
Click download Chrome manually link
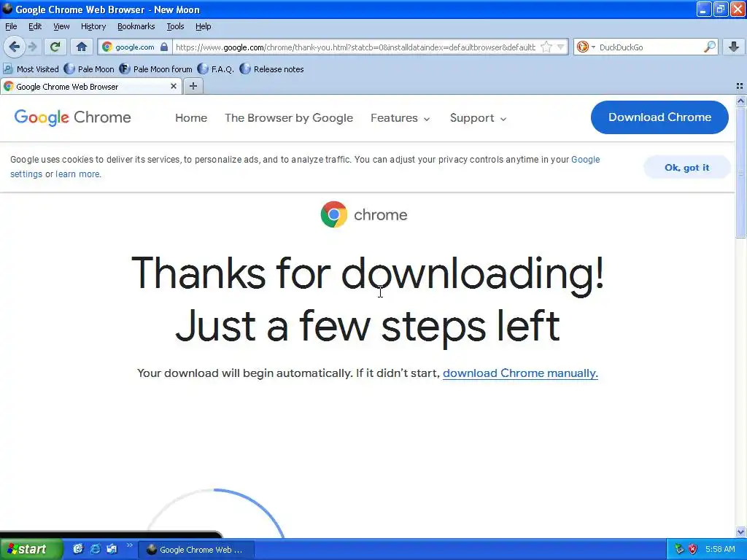520,373
